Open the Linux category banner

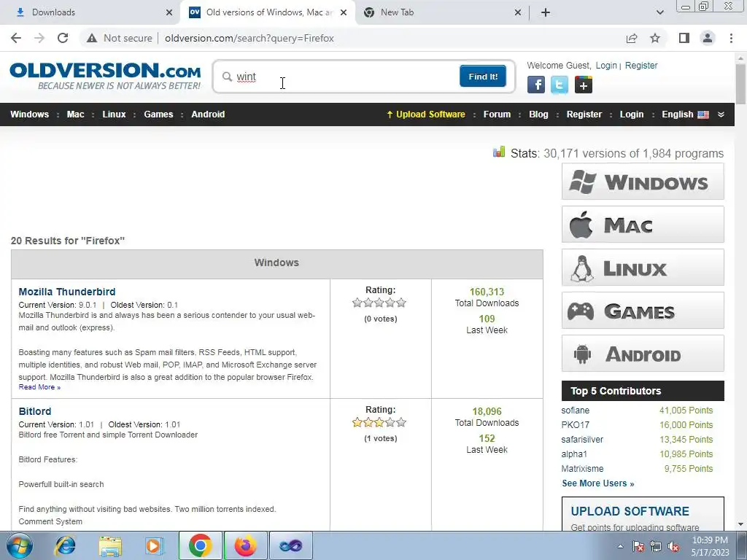643,267
